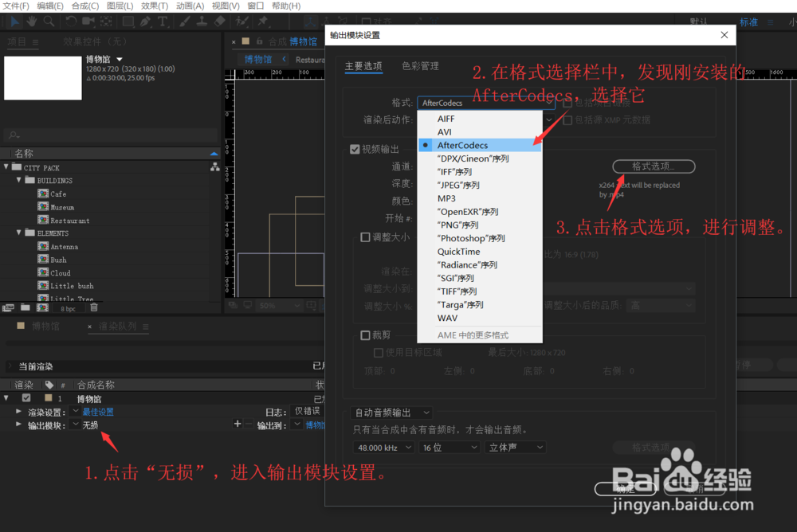Select the Antenna item in ELEMENTS

(x=64, y=246)
